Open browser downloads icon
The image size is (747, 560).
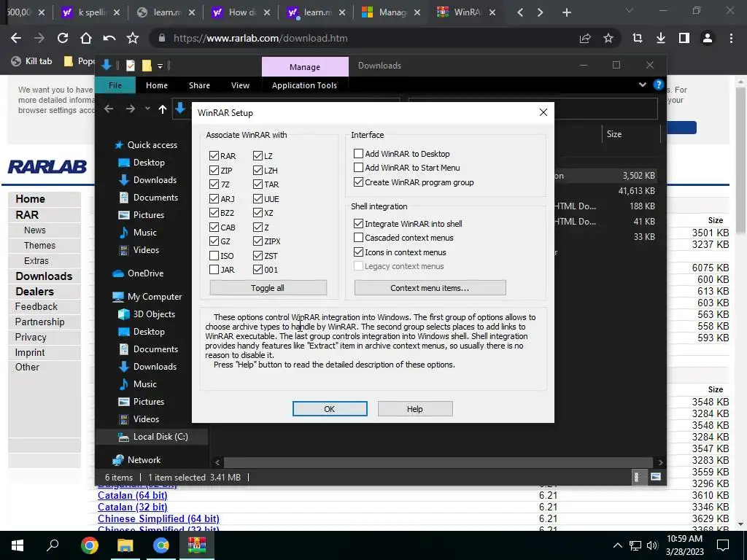pos(661,38)
